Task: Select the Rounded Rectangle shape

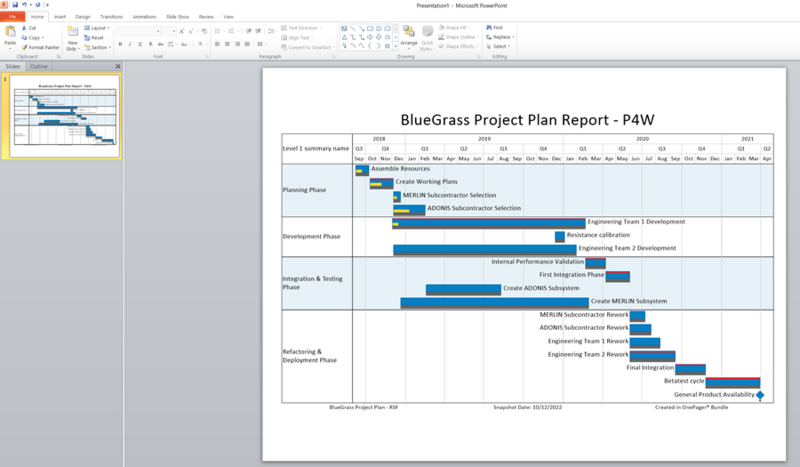Action: pyautogui.click(x=387, y=29)
